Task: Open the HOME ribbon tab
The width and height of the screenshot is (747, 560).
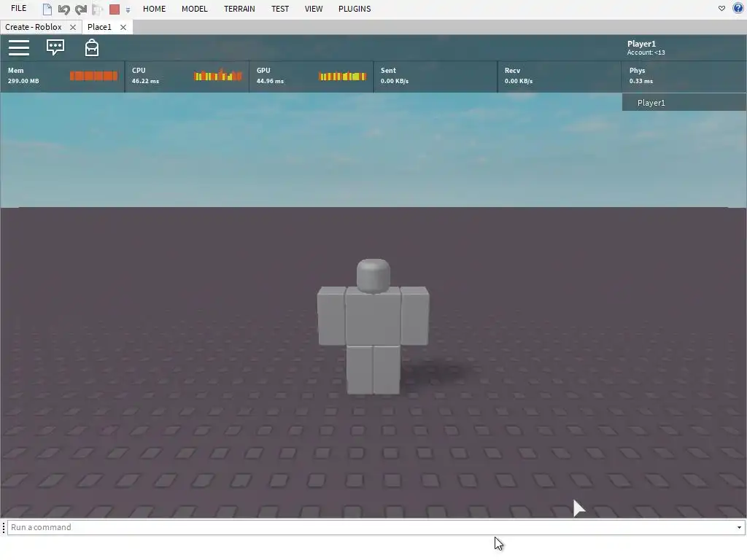Action: (x=155, y=9)
